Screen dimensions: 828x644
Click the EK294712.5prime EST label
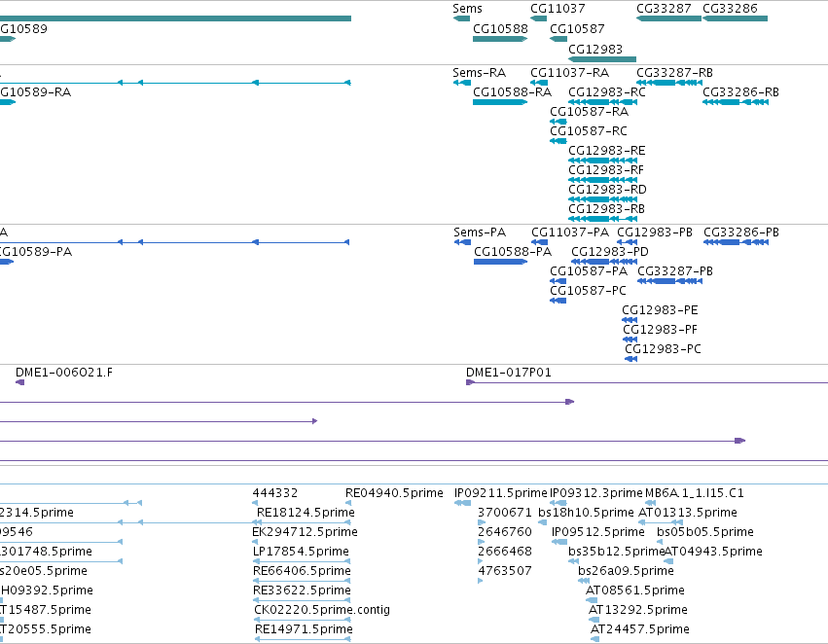(306, 532)
